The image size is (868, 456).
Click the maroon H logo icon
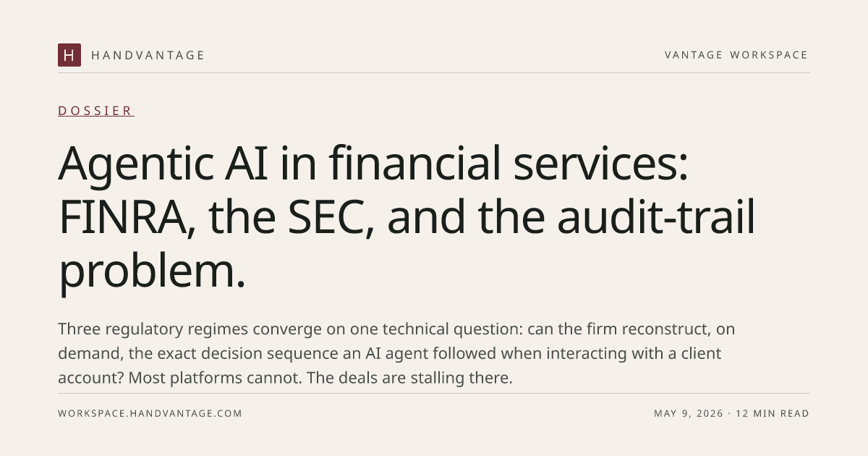[69, 55]
